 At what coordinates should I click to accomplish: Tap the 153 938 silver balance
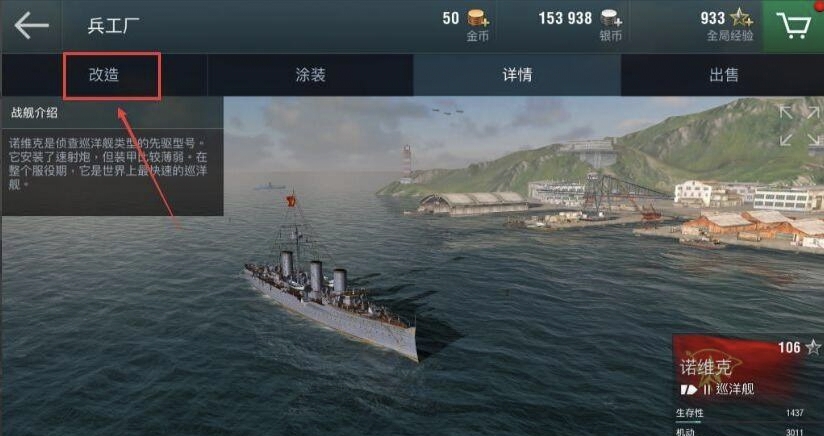[x=565, y=18]
